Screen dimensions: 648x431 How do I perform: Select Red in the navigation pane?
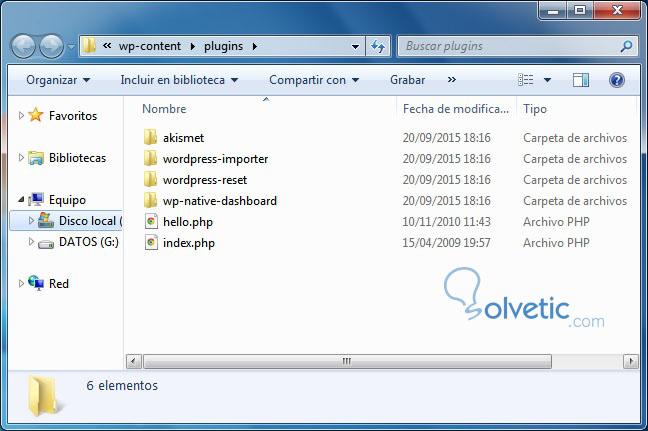[59, 284]
